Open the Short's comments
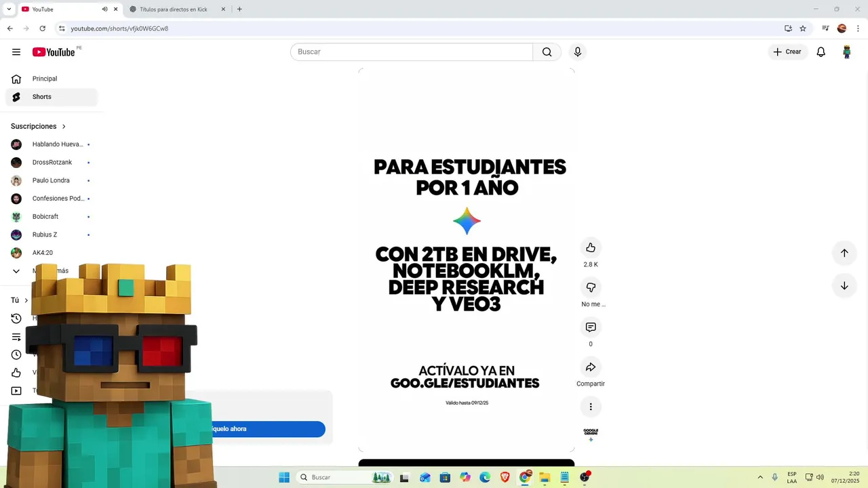The image size is (868, 488). click(x=591, y=327)
